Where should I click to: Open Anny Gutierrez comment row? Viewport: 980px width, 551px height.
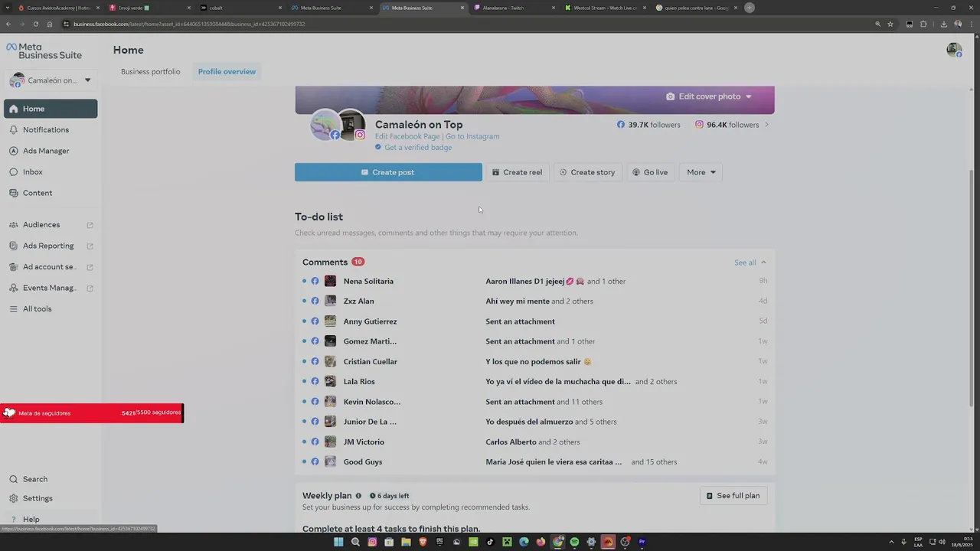pos(534,321)
